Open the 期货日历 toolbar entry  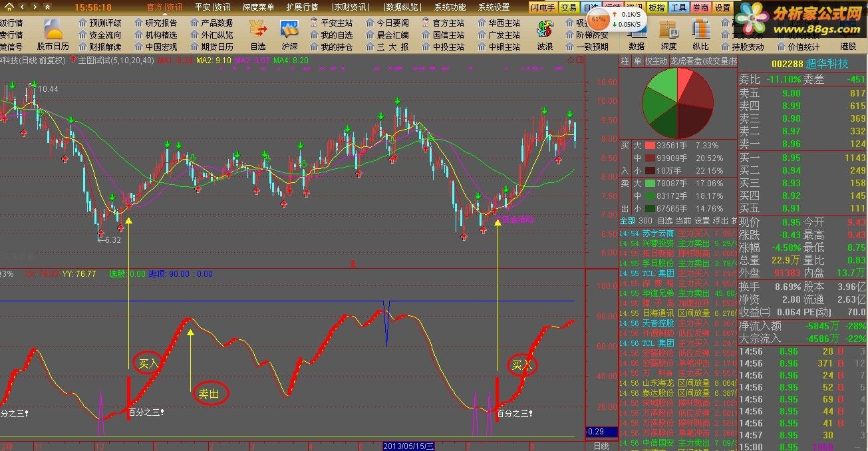(x=212, y=47)
